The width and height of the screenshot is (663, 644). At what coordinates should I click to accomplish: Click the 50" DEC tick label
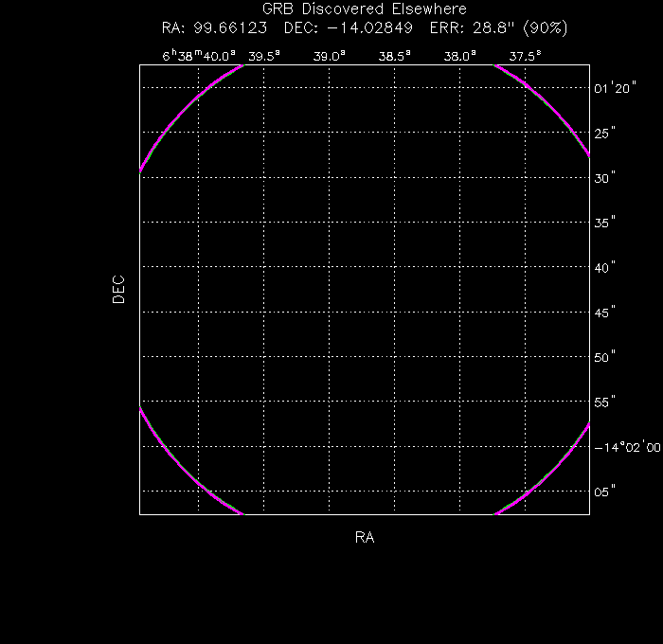click(604, 357)
